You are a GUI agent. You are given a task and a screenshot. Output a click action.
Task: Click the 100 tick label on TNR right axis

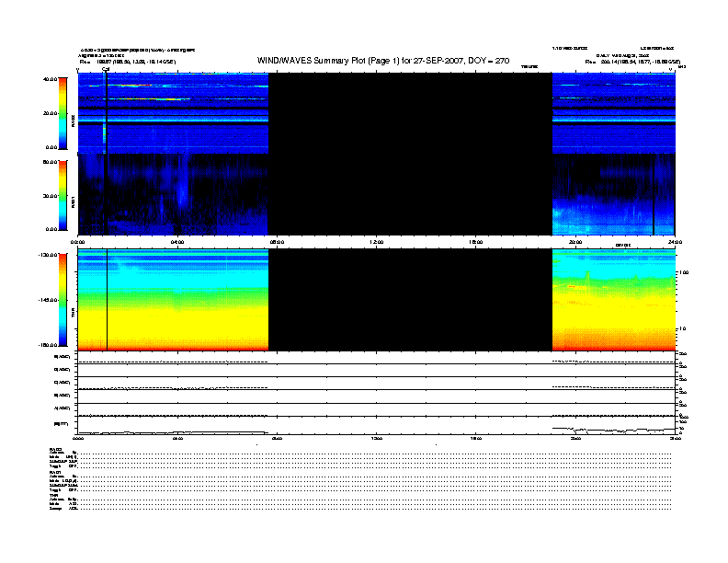pos(685,272)
